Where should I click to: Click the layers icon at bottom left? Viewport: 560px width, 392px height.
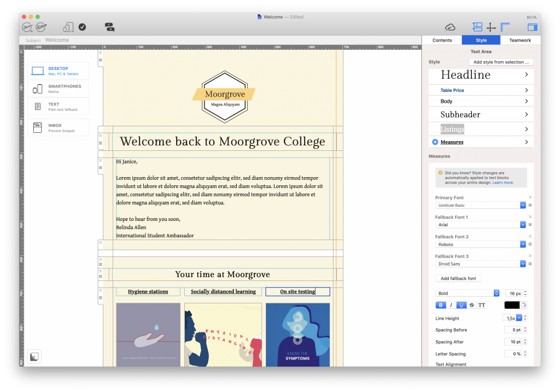coord(34,356)
